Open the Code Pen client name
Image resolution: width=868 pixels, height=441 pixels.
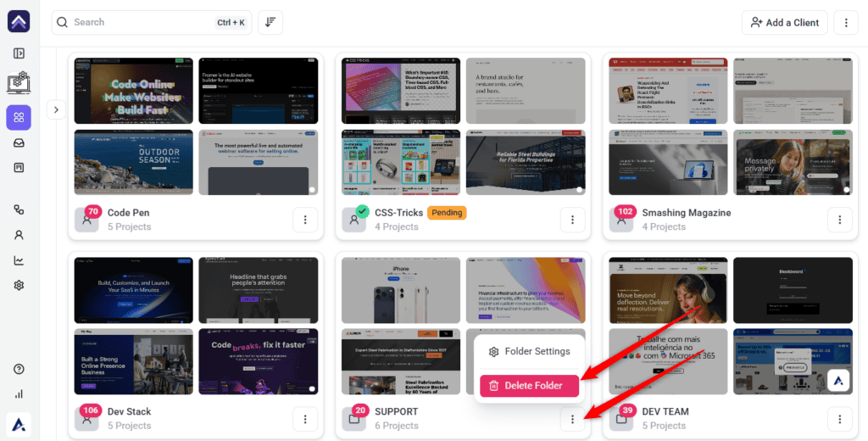[129, 213]
